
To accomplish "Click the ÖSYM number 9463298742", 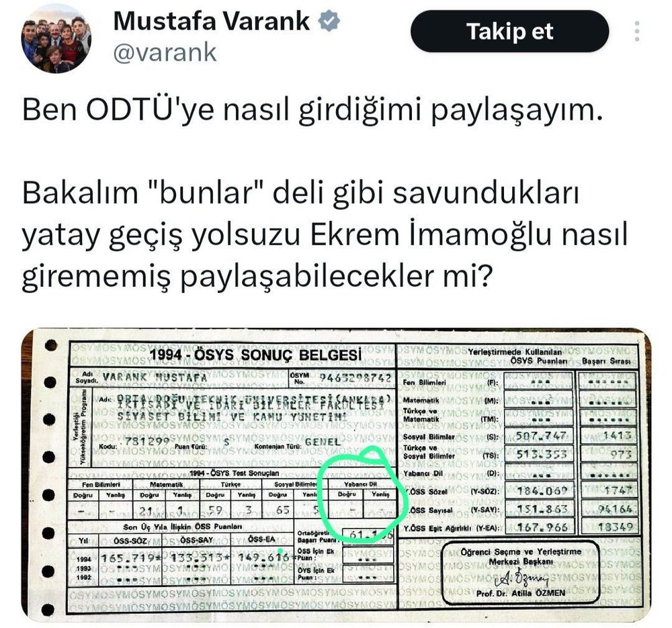I will 355,378.
